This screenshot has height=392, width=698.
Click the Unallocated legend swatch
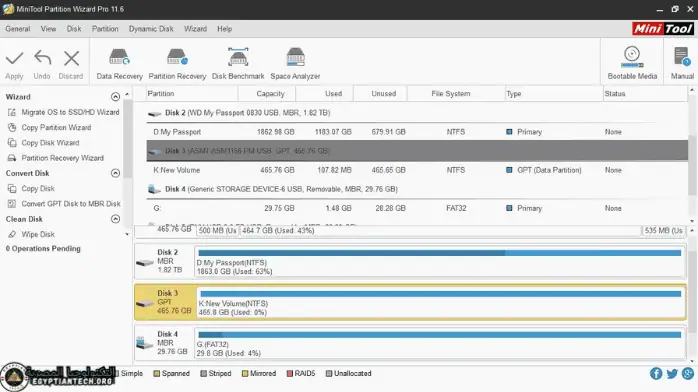[329, 374]
